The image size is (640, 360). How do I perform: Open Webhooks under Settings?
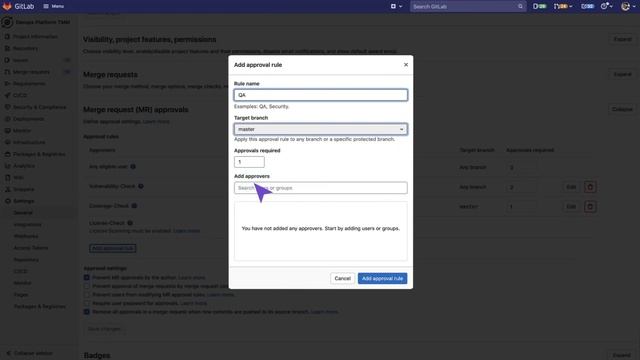click(26, 236)
